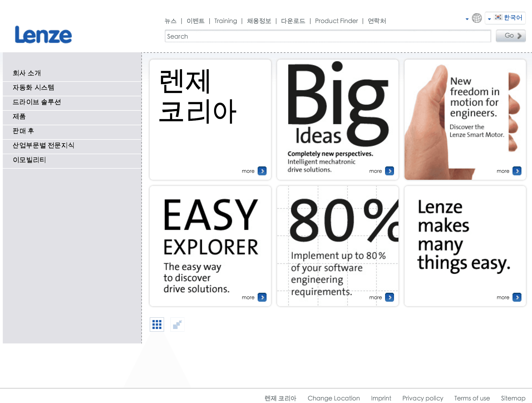The height and width of the screenshot is (403, 532).
Task: Click more arrow on Smart Motor tile
Action: pos(517,171)
